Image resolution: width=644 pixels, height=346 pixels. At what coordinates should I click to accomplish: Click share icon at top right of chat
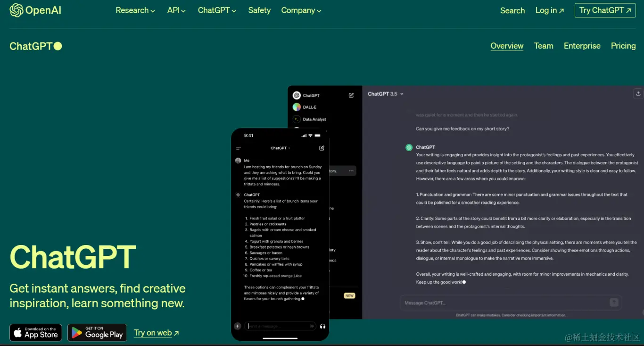638,93
